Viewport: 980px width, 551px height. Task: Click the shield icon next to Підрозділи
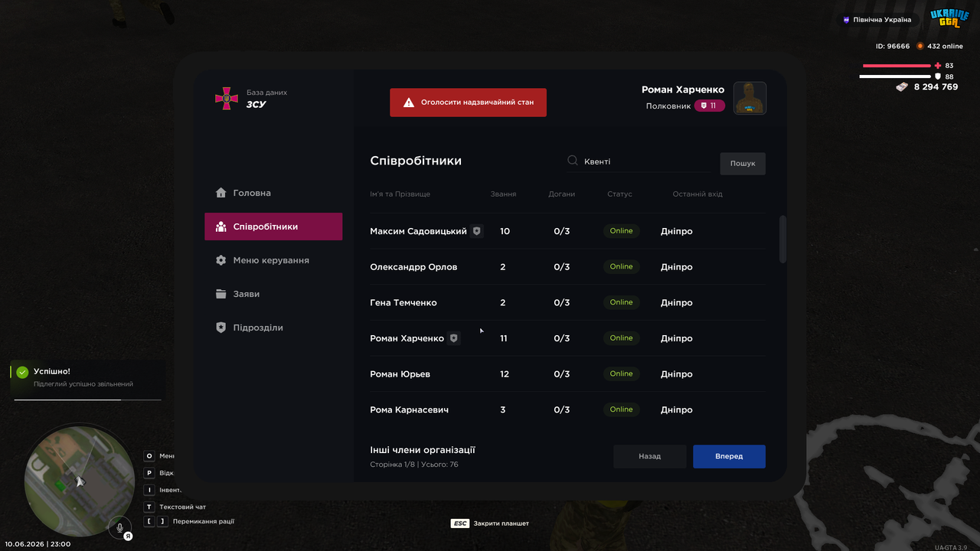coord(221,328)
